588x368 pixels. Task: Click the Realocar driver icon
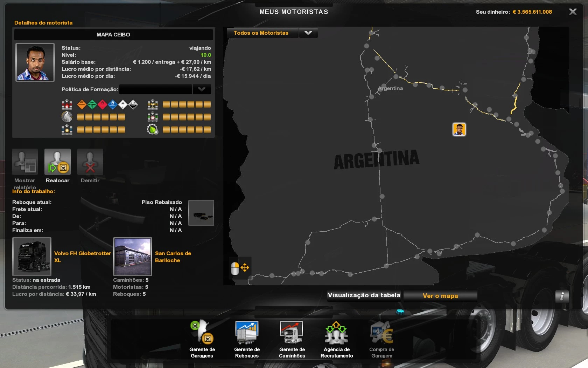[57, 162]
